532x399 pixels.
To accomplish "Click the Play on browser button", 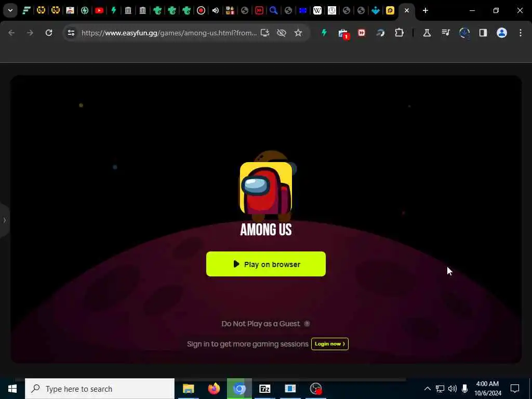I will coord(265,264).
